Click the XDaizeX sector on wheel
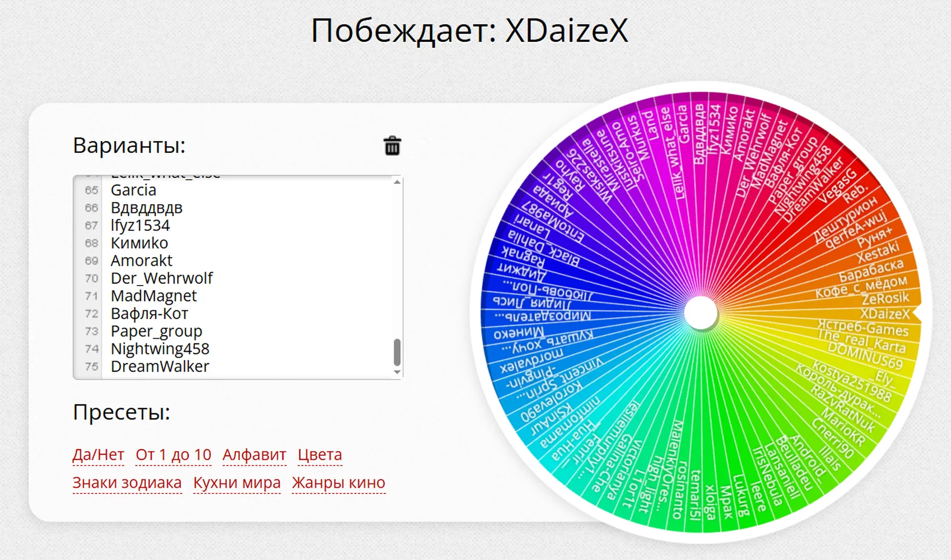951x560 pixels. [x=885, y=314]
